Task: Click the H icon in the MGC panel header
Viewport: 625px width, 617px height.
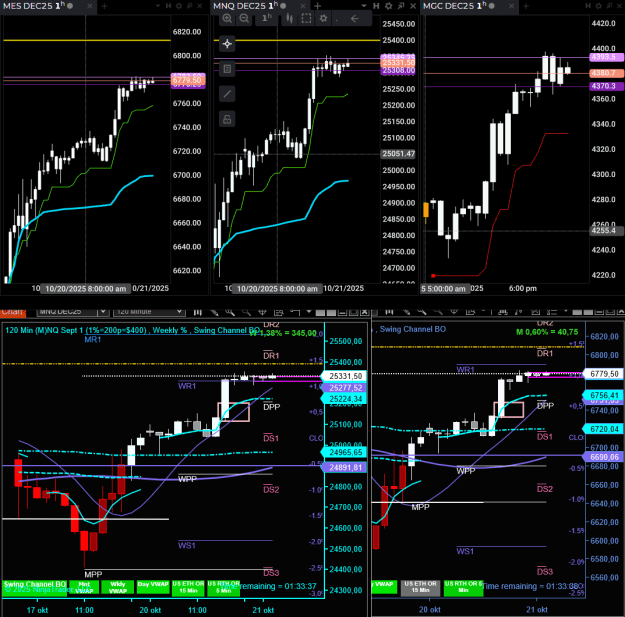Action: [x=588, y=6]
